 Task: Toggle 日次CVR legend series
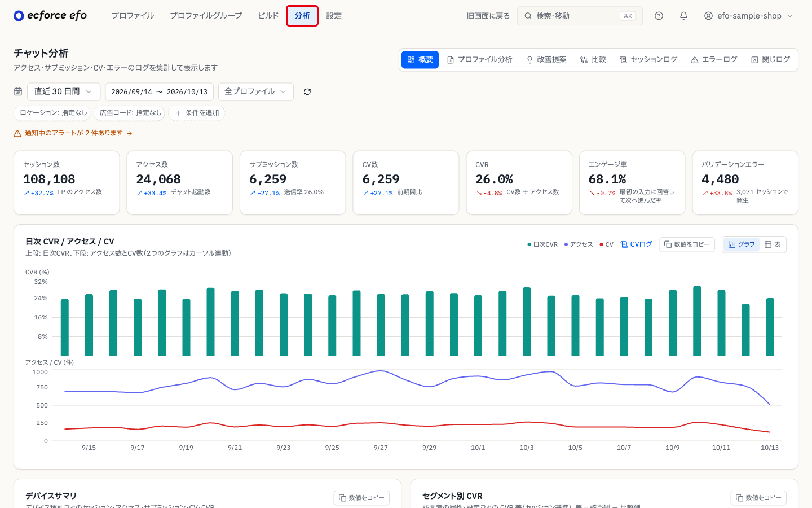pos(542,244)
